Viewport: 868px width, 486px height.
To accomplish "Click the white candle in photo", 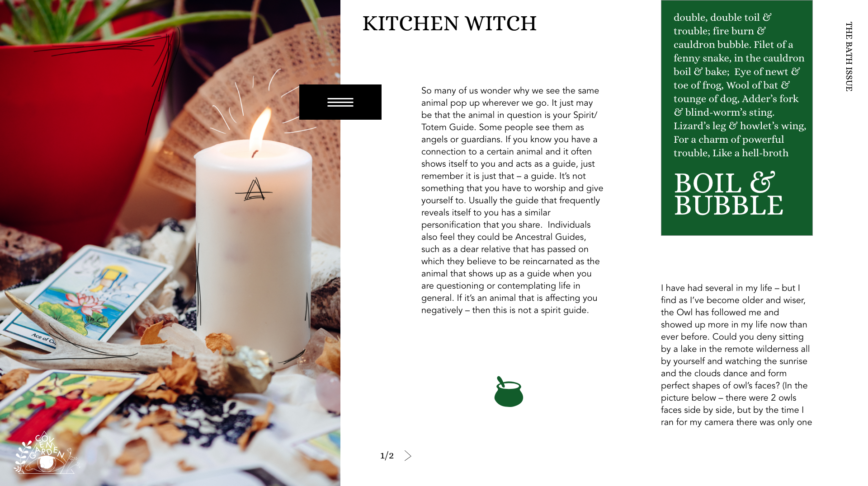I will pyautogui.click(x=253, y=253).
